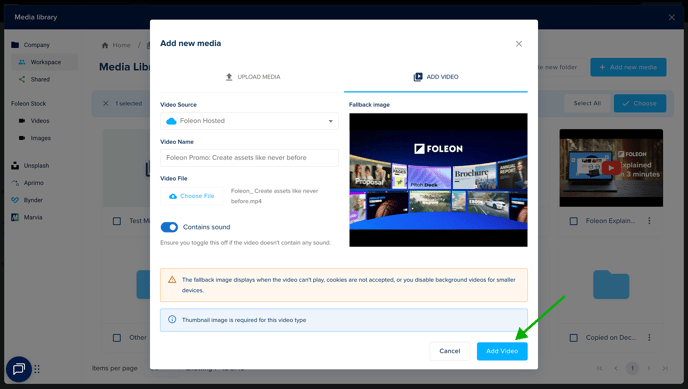Open the chat support widget
Screen dimensions: 688x389
click(18, 369)
